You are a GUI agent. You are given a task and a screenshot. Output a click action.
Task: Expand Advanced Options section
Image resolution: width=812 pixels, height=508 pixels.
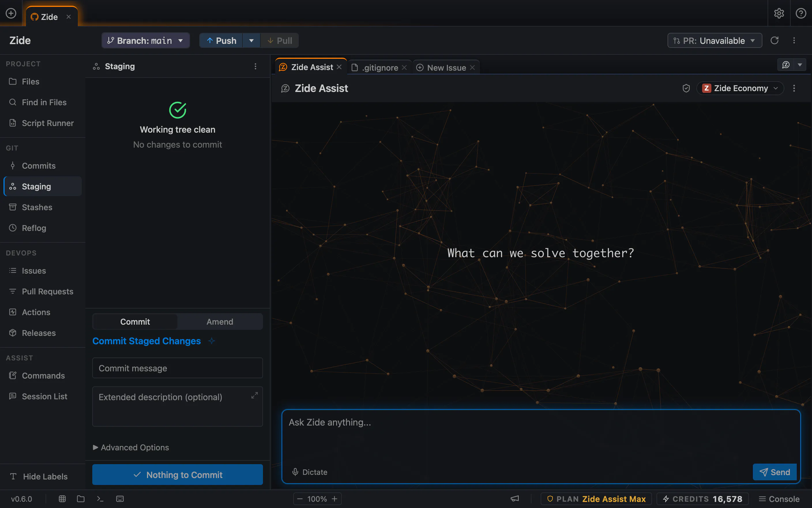pos(131,447)
